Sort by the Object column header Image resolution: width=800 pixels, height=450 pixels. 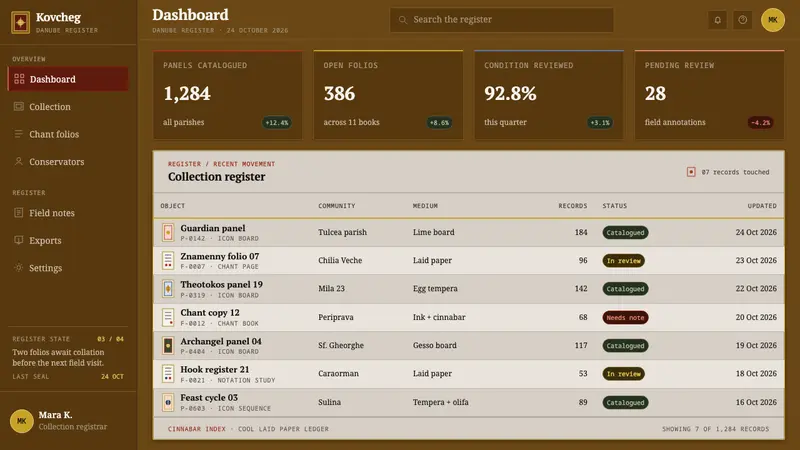point(172,206)
